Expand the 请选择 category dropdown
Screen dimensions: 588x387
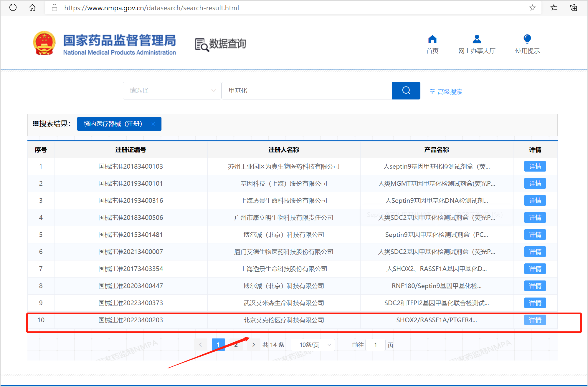(x=172, y=91)
